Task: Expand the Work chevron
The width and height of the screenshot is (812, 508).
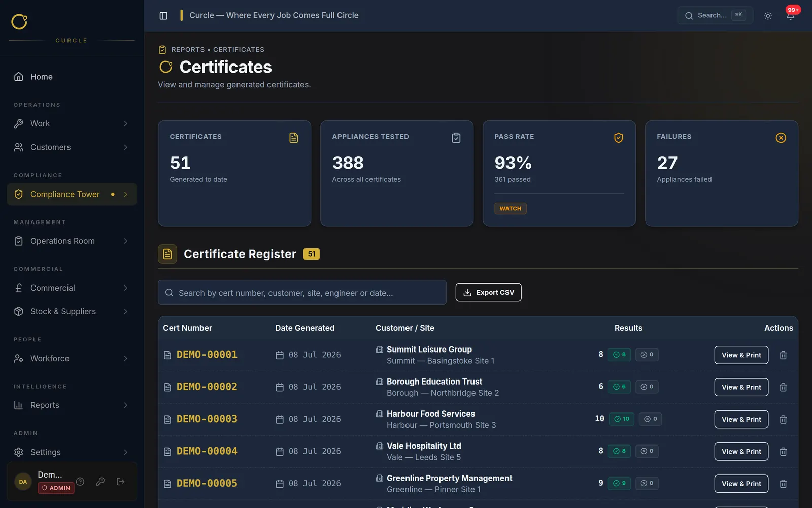Action: [x=125, y=123]
